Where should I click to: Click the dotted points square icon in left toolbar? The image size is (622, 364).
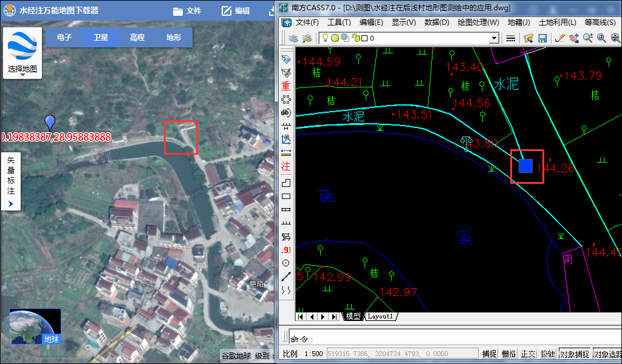[x=286, y=99]
